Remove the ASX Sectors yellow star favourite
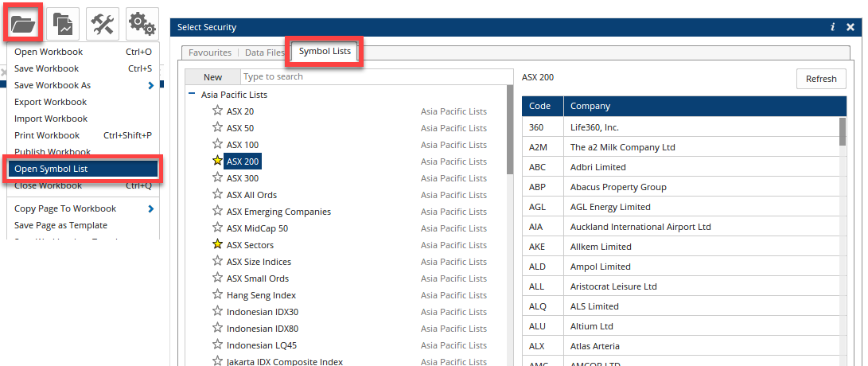The image size is (868, 366). coord(217,244)
